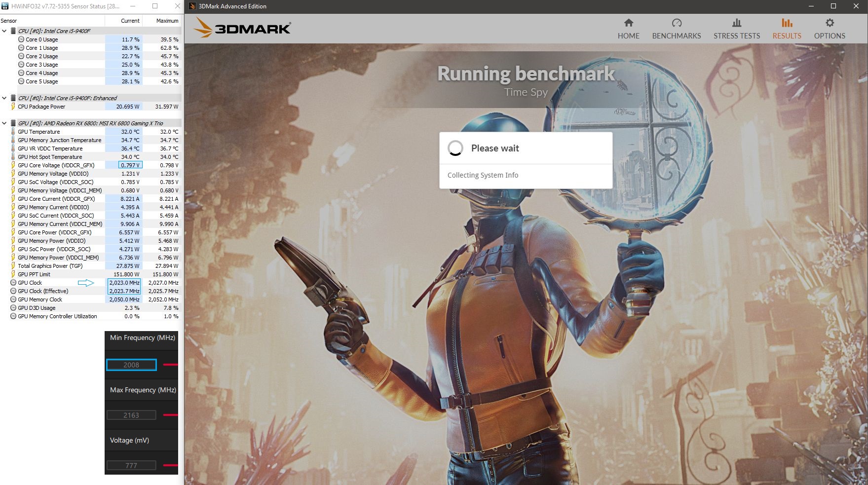Select the GPU Memory Power (VDDIO) row
This screenshot has width=868, height=485.
[91, 241]
